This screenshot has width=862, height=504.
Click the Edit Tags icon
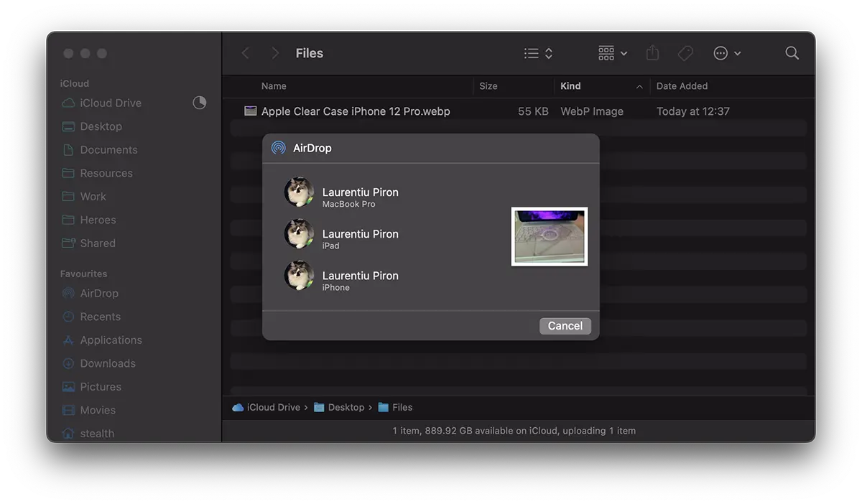pyautogui.click(x=685, y=53)
